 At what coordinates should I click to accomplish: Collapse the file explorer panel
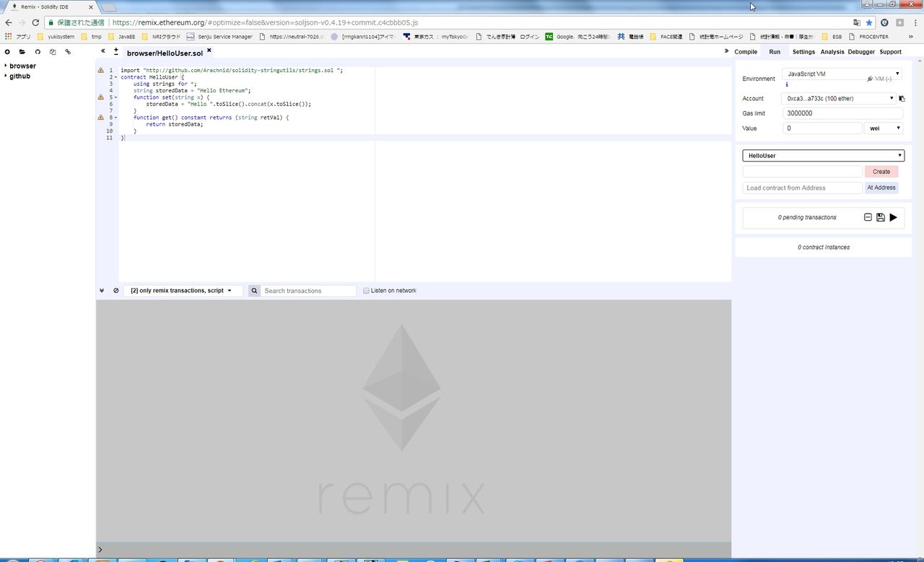103,51
